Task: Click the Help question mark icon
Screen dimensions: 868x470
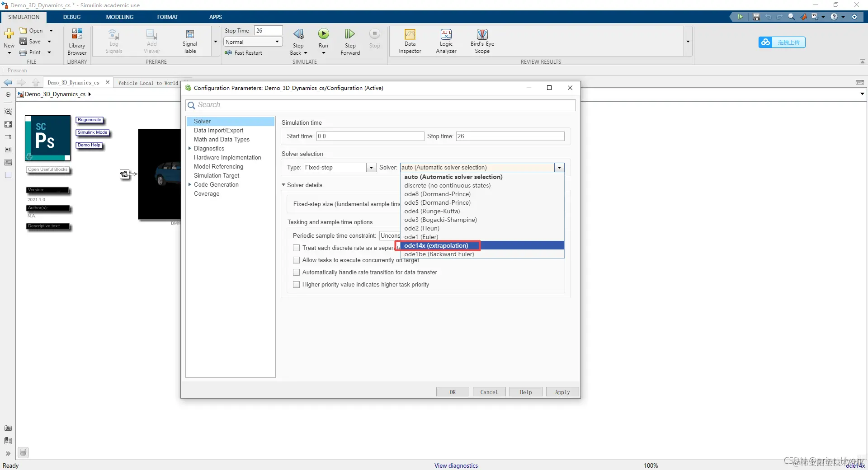Action: [x=834, y=17]
